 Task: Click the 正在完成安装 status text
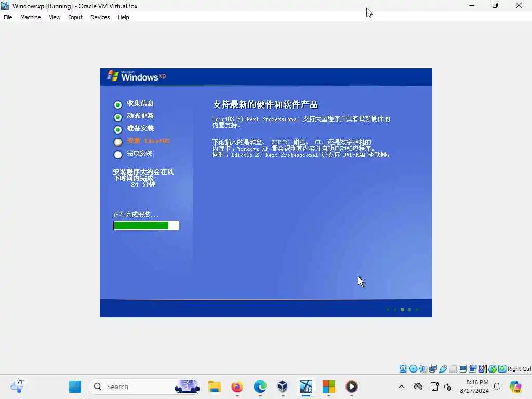(136, 215)
